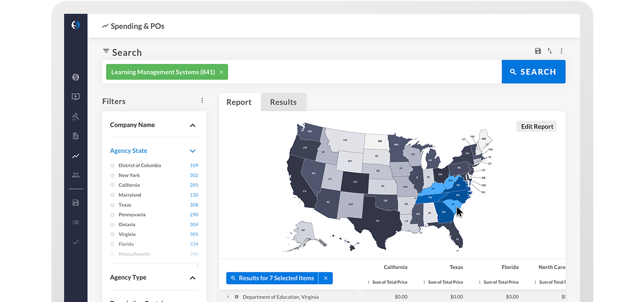644x302 pixels.
Task: Enable the Texas agency state filter
Action: 112,205
